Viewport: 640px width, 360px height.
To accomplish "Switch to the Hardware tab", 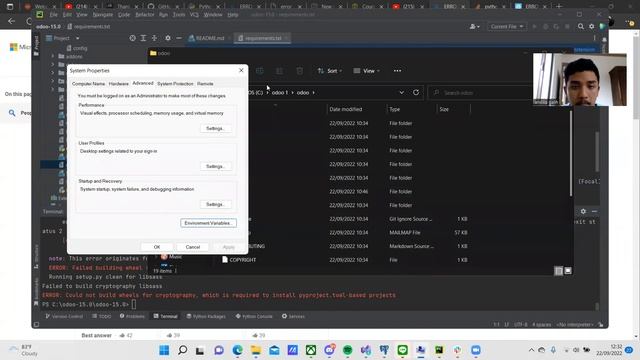I will pyautogui.click(x=118, y=84).
